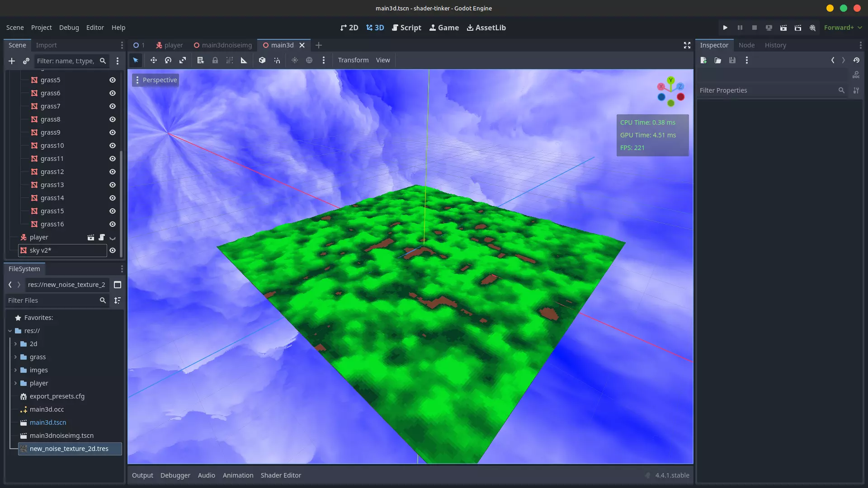Click the Distraction Free Mode icon
This screenshot has height=488, width=868.
click(x=687, y=45)
